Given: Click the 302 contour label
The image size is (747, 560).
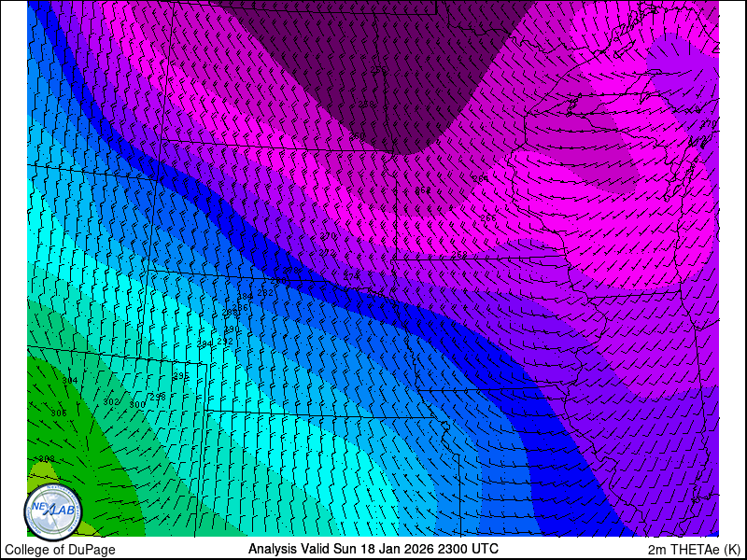Looking at the screenshot, I should pos(111,402).
